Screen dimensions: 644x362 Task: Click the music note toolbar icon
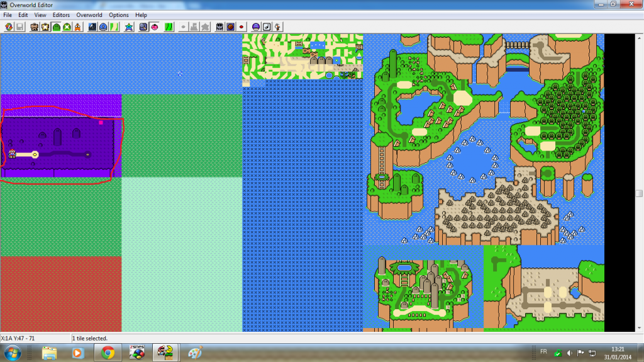267,27
